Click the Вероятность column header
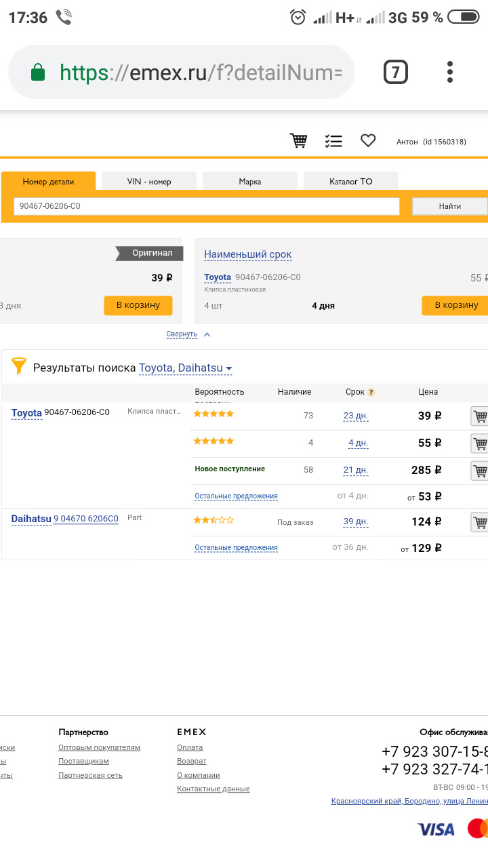The image size is (488, 868). [220, 392]
